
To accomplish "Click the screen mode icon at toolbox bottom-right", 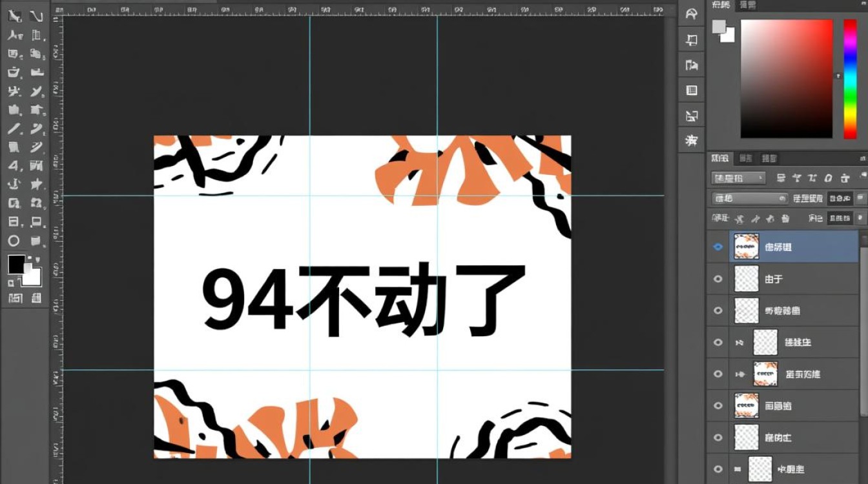I will 37,297.
